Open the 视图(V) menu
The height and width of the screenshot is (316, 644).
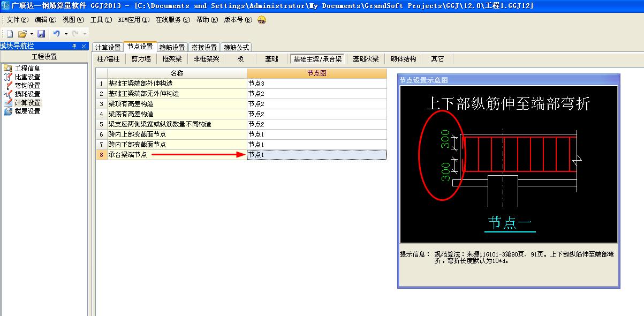click(73, 20)
